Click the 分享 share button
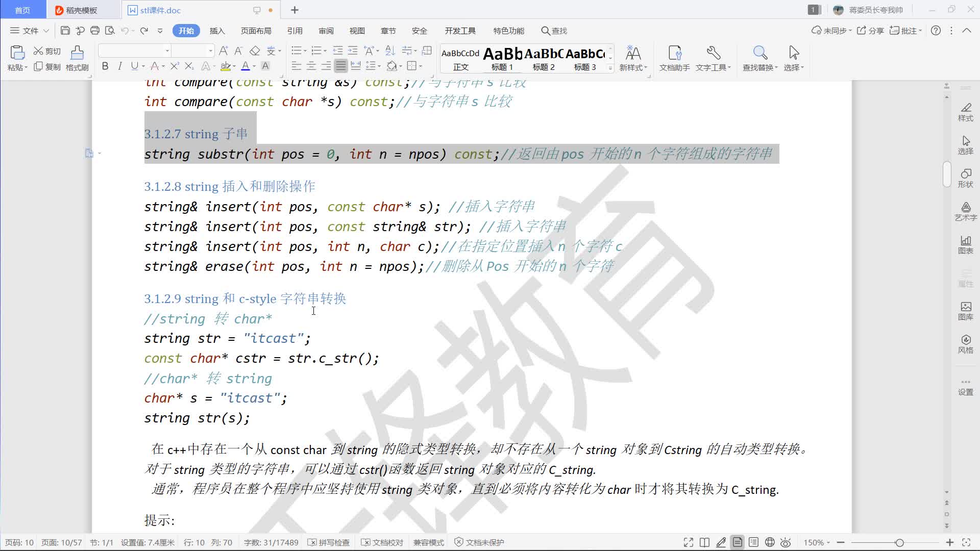Viewport: 980px width, 551px height. click(870, 31)
